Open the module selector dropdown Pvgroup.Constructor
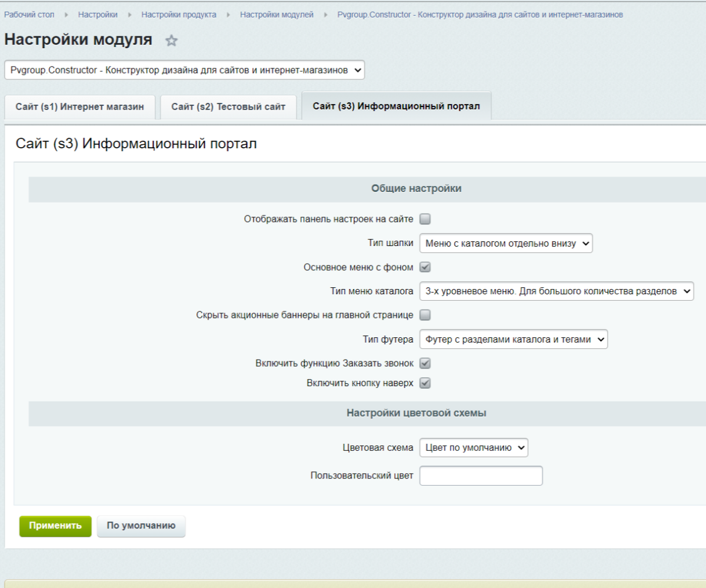Image resolution: width=706 pixels, height=588 pixels. (184, 70)
